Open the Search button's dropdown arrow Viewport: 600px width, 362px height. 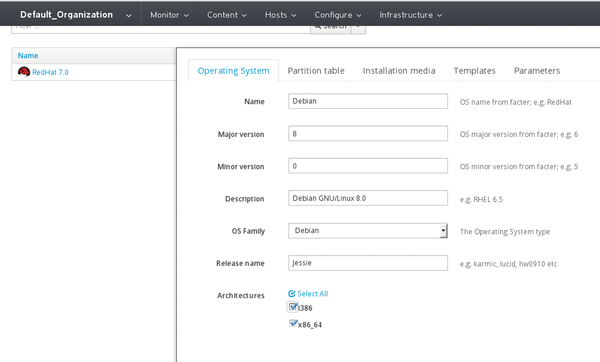point(358,29)
